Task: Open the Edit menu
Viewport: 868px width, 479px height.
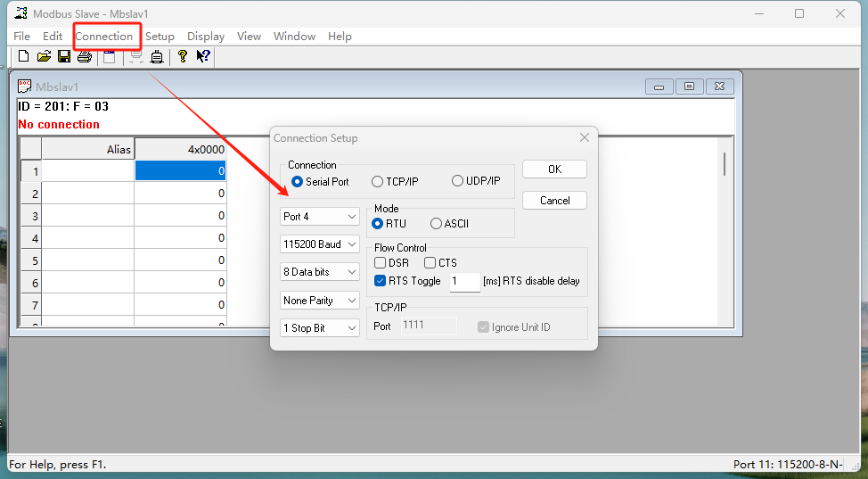Action: [53, 36]
